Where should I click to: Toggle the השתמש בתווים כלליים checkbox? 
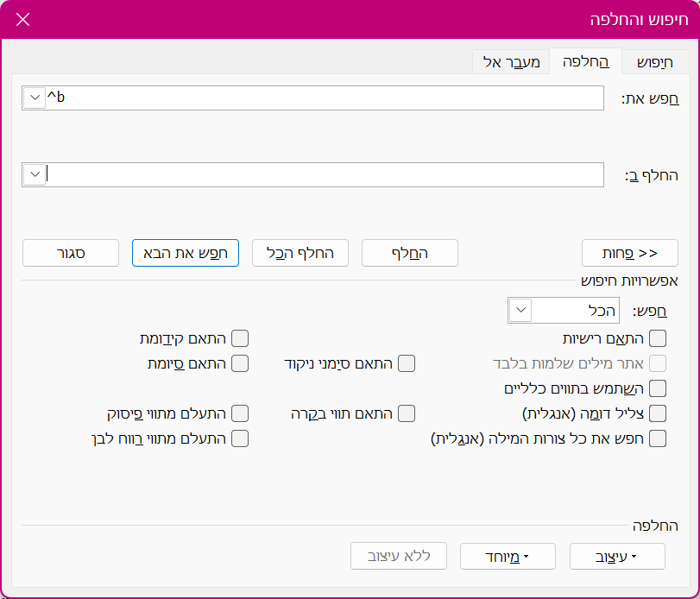(x=658, y=388)
